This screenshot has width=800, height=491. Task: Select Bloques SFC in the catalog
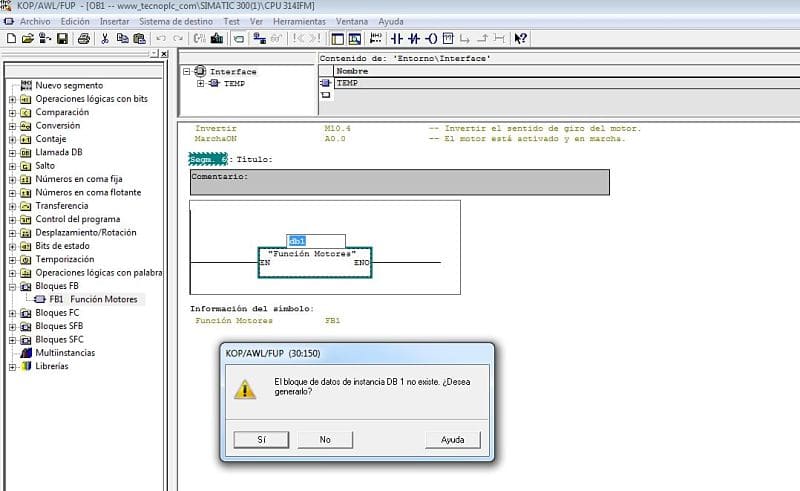tap(59, 339)
